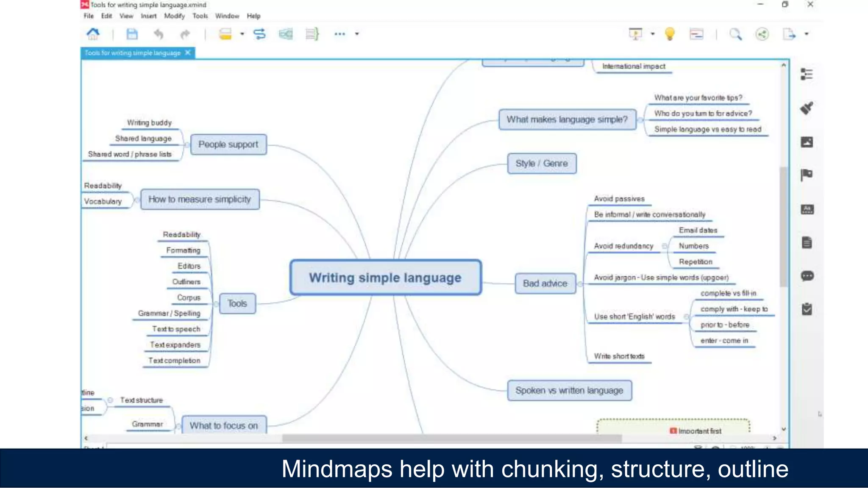Click the green Share icon

point(762,34)
